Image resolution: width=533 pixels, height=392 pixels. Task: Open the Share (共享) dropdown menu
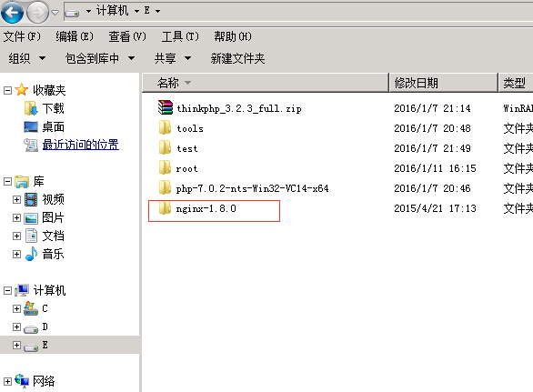tap(173, 58)
